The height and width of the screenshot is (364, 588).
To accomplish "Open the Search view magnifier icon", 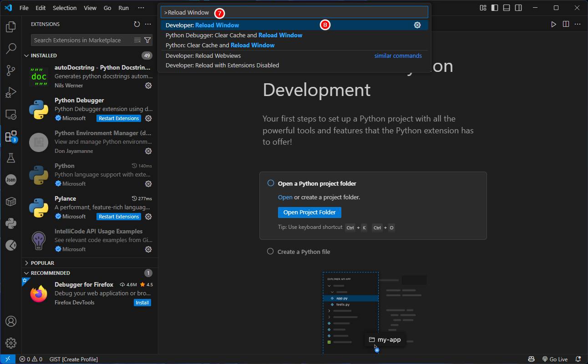I will (x=11, y=48).
